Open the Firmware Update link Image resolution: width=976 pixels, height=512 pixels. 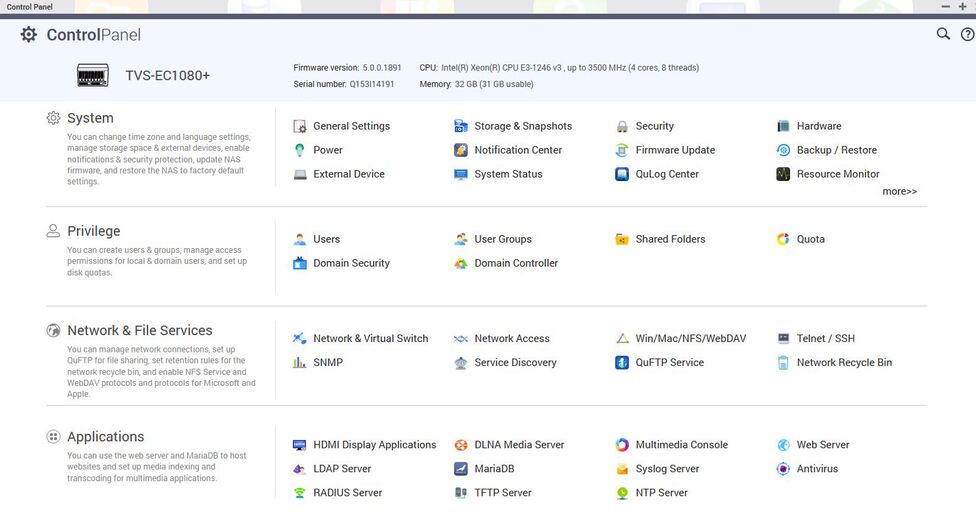(675, 151)
